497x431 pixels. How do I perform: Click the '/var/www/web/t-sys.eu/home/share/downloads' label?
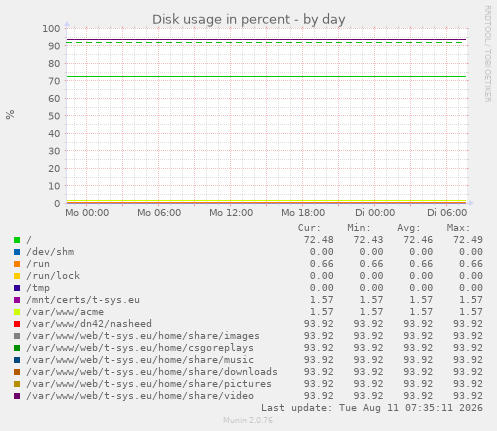pos(152,372)
